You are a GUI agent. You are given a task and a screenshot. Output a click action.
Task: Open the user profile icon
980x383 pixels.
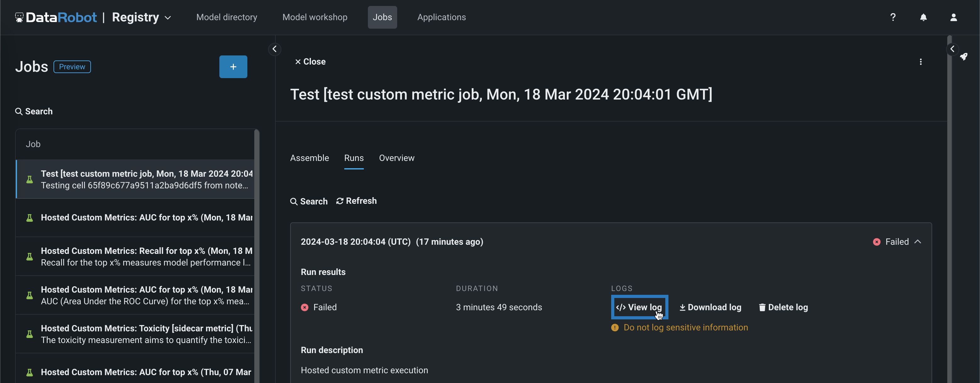point(953,17)
